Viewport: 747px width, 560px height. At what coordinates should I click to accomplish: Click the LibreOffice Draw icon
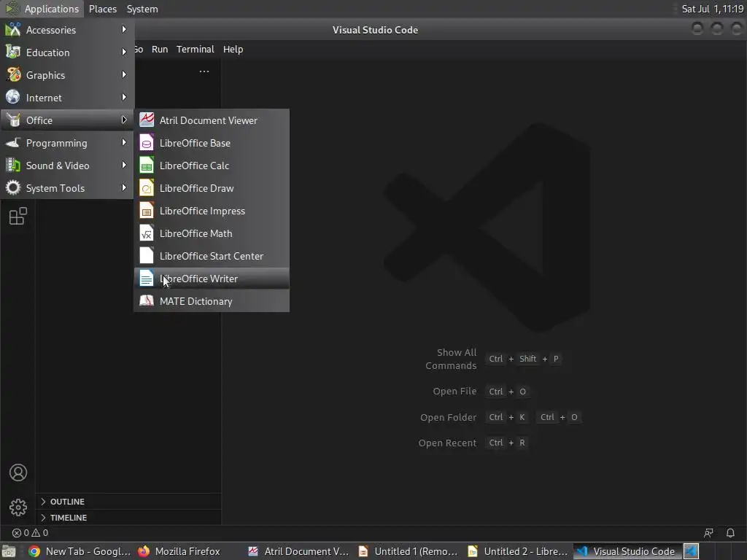[x=147, y=188]
